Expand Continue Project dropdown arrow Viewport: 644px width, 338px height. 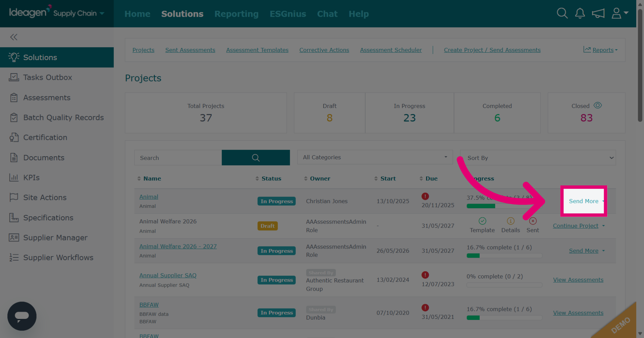click(x=603, y=226)
